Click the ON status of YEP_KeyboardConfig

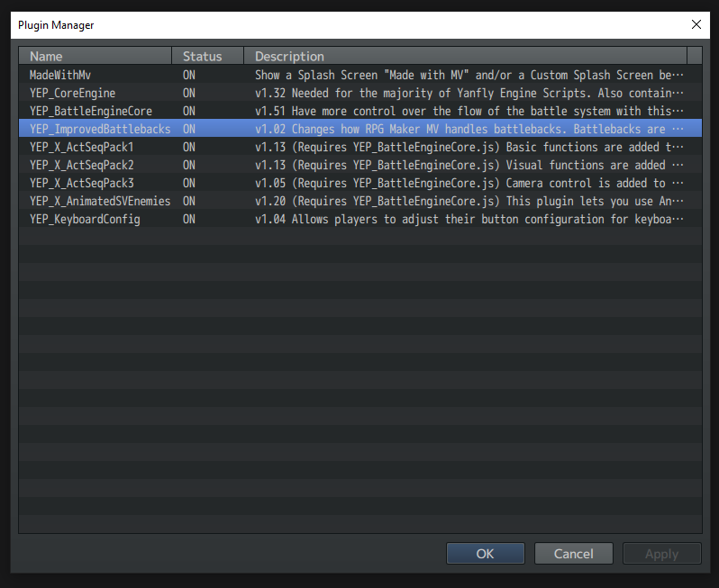coord(189,219)
